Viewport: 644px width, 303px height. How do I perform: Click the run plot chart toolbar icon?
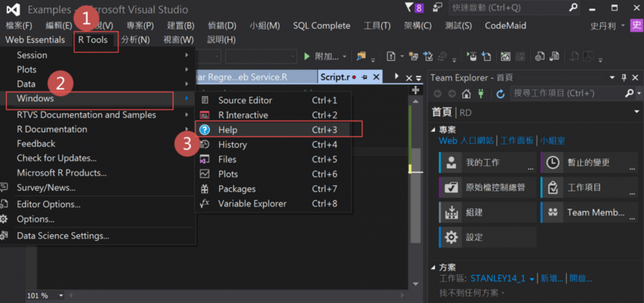506,56
